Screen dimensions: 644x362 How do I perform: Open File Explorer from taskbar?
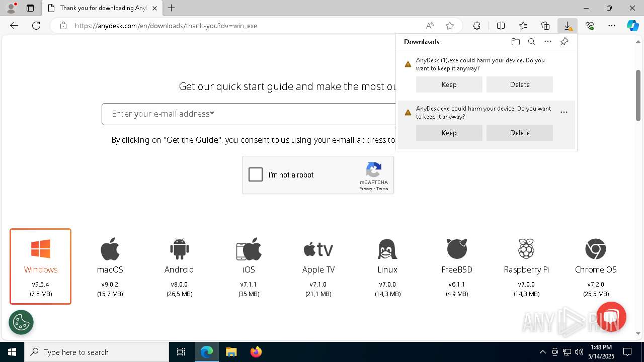(231, 352)
